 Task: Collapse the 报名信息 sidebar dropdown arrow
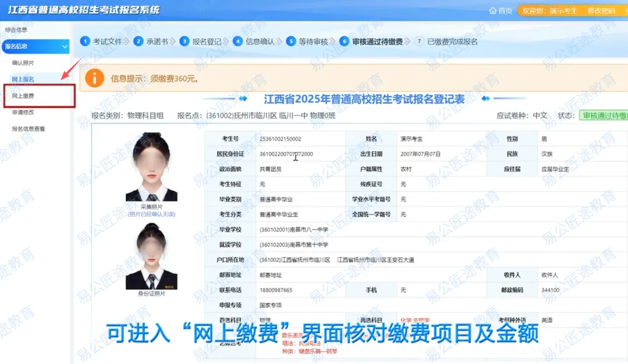tap(65, 47)
